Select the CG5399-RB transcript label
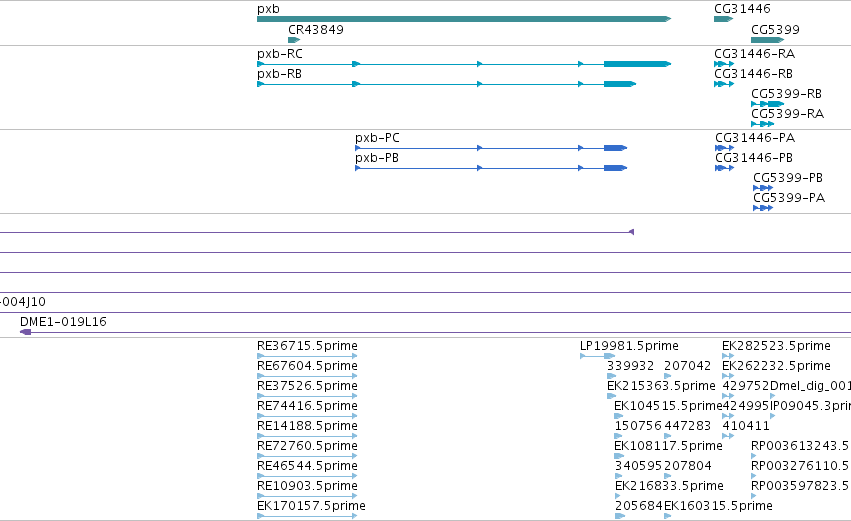The height and width of the screenshot is (521, 851). pos(786,94)
